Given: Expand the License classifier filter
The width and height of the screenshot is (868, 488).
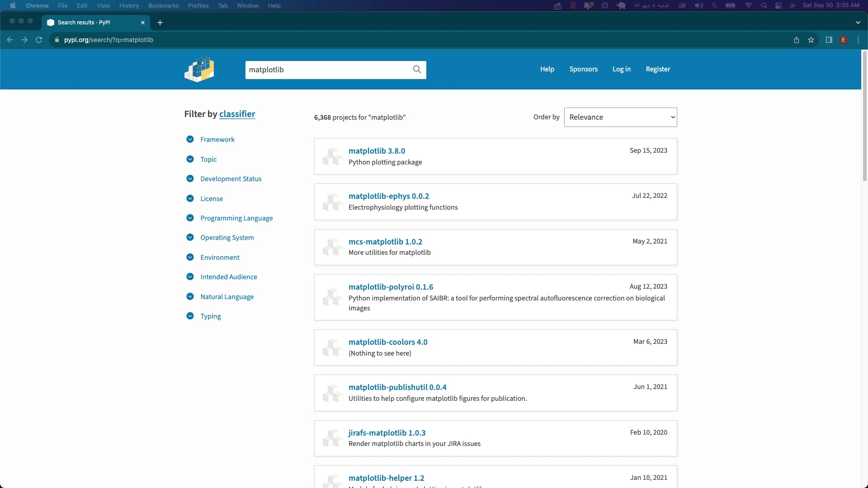Looking at the screenshot, I should click(x=211, y=198).
